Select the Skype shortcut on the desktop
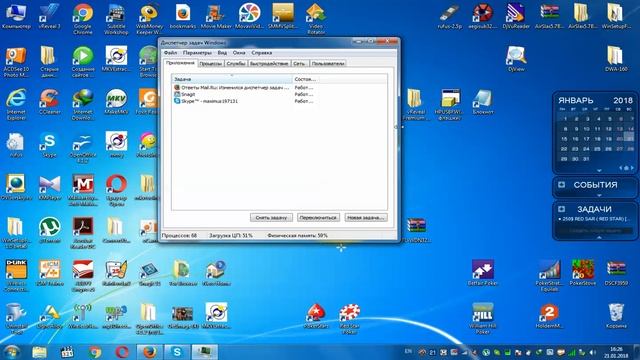 [x=49, y=145]
